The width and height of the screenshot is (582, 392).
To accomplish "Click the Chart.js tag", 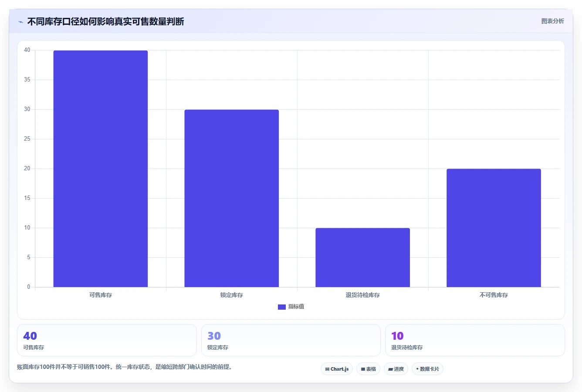I will 337,369.
